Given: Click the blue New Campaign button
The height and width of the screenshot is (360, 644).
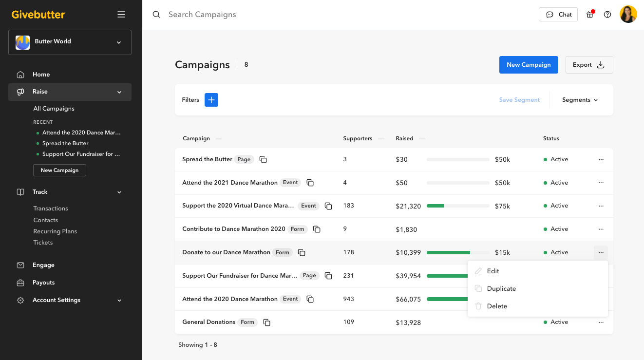Looking at the screenshot, I should click(x=529, y=65).
